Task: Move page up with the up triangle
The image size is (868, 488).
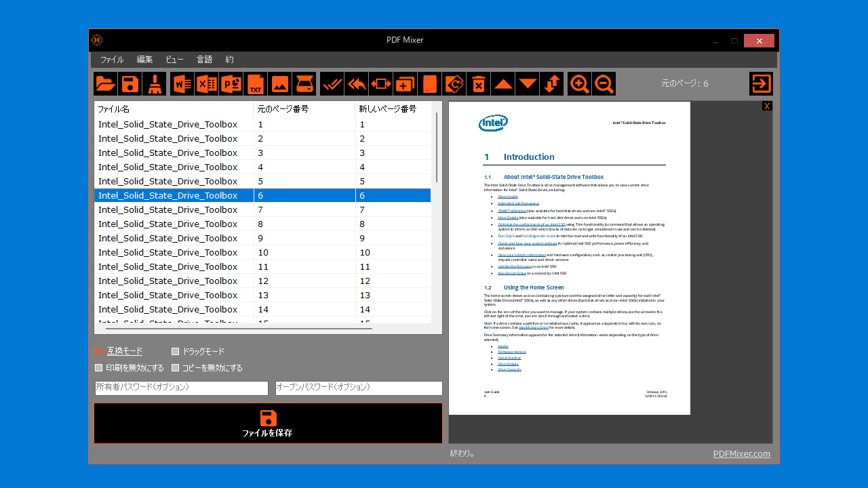Action: point(502,84)
